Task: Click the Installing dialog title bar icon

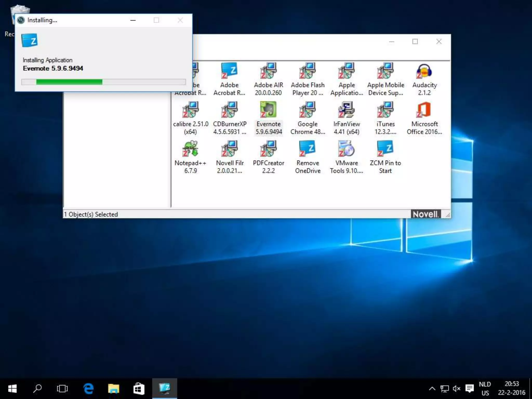Action: (x=21, y=20)
